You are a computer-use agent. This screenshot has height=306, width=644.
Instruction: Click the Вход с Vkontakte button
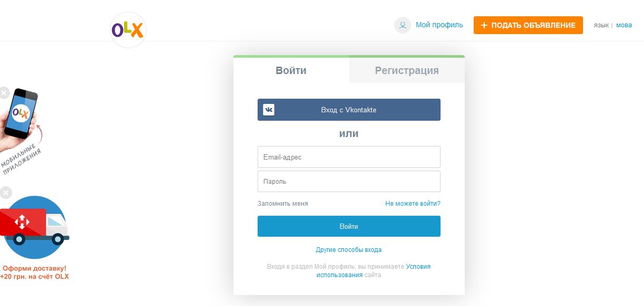(349, 110)
